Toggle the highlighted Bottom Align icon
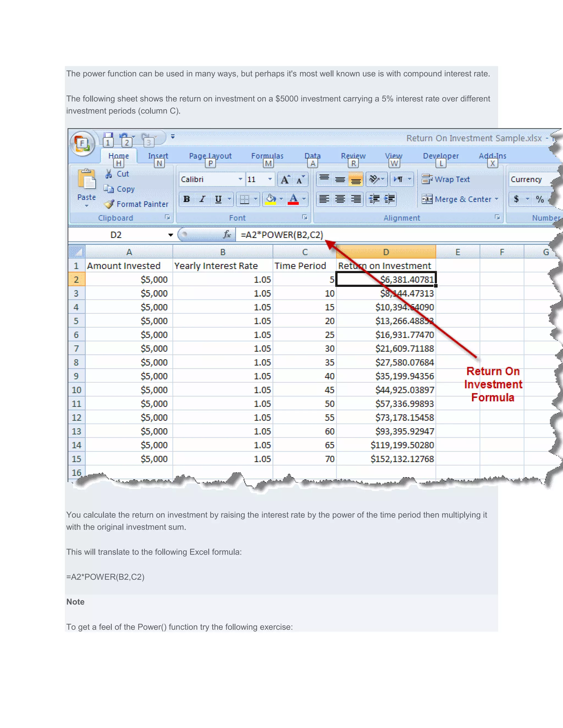563x728 pixels. pyautogui.click(x=355, y=179)
